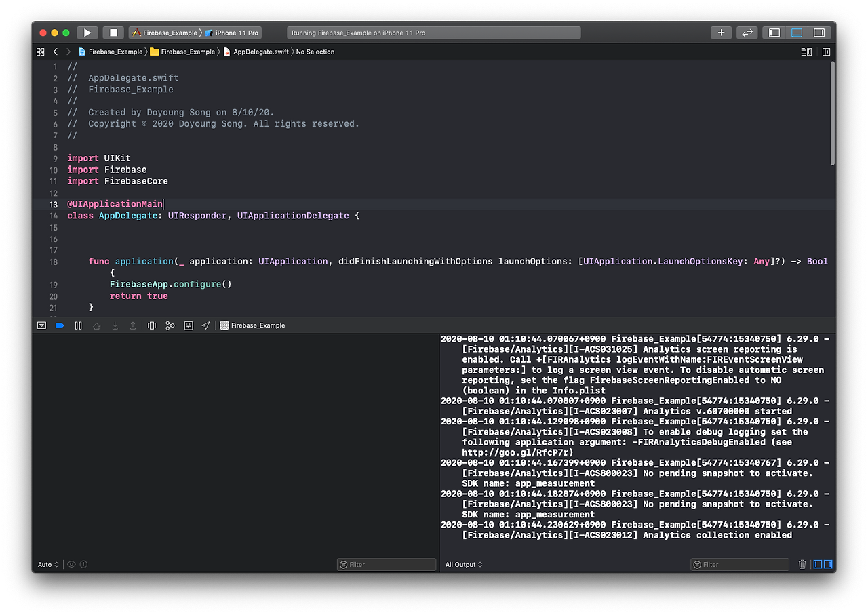Screen dimensions: 868x615
Task: Adjust editor options lines icon
Action: pos(806,52)
